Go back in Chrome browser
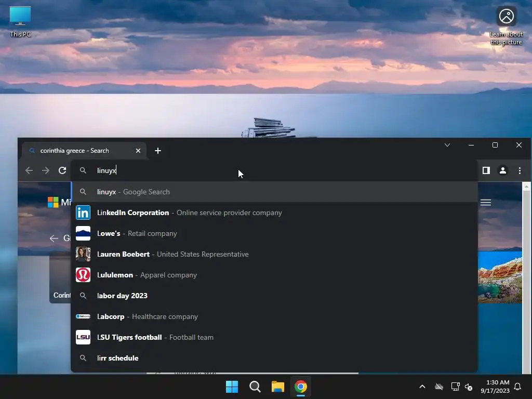This screenshot has height=399, width=532. (x=29, y=170)
